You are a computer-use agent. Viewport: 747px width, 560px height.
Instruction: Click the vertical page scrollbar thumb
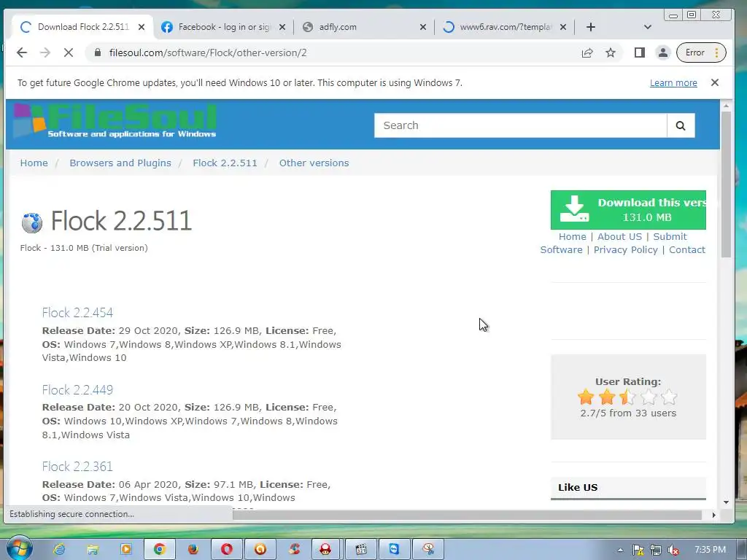[726, 184]
